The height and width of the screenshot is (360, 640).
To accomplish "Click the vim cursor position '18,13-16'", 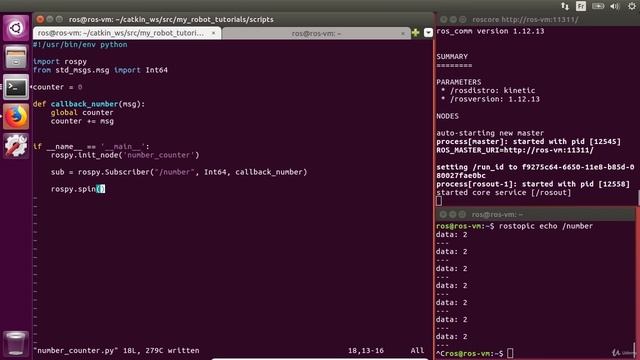I will click(366, 351).
